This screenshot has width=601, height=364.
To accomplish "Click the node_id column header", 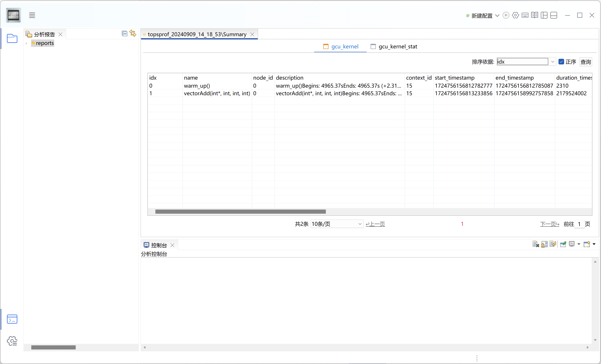I will point(263,77).
